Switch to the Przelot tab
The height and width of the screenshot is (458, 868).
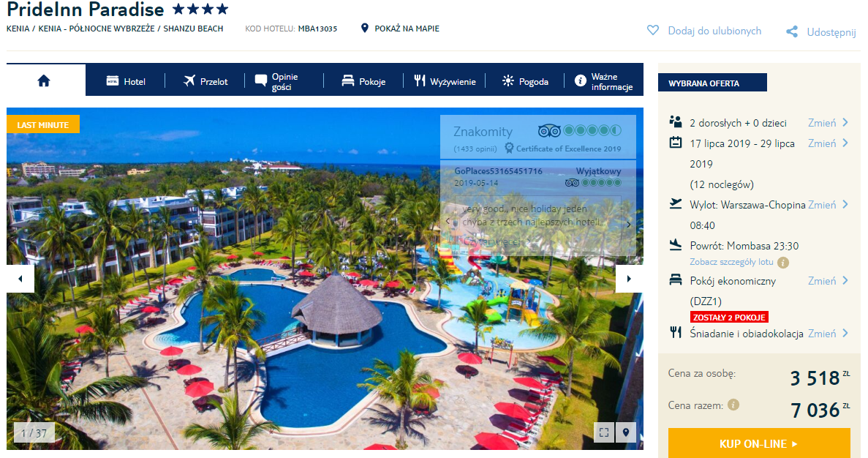[205, 81]
